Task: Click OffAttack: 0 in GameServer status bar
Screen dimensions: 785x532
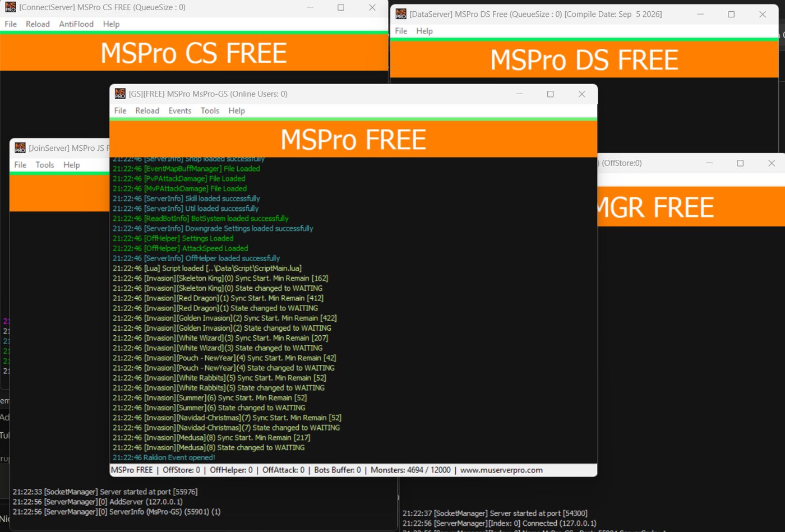Action: pos(283,470)
